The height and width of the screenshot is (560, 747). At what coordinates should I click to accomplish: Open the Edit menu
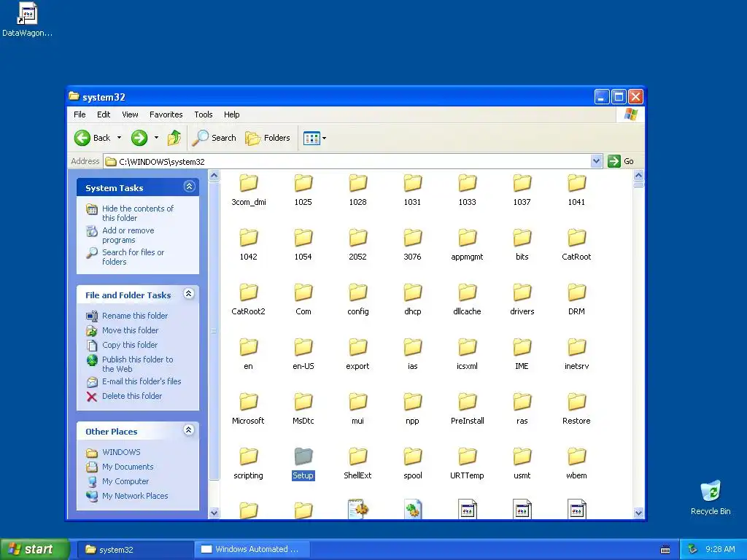104,114
